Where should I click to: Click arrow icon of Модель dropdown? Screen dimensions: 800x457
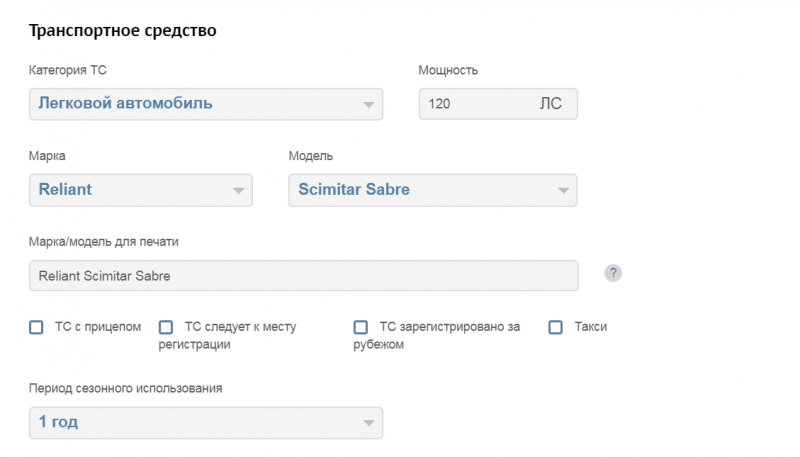click(563, 190)
